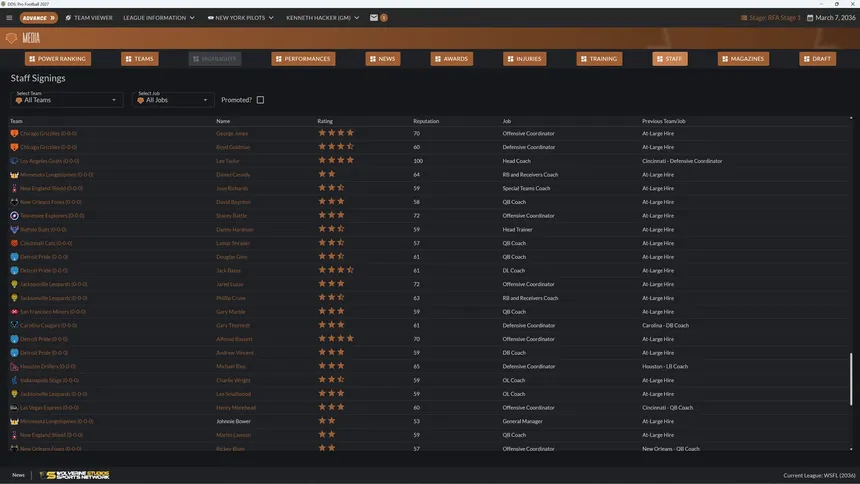Viewport: 860px width, 484px height.
Task: Click the mail envelope icon
Action: tap(374, 18)
